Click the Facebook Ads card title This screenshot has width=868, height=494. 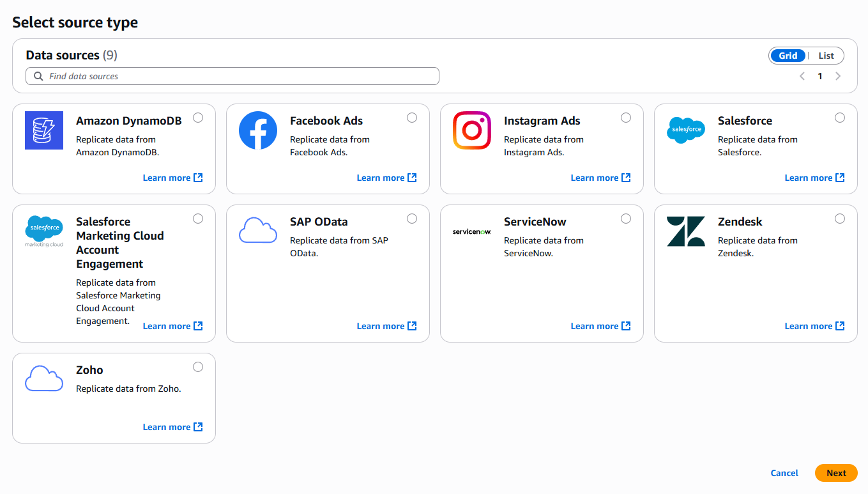[x=326, y=121]
